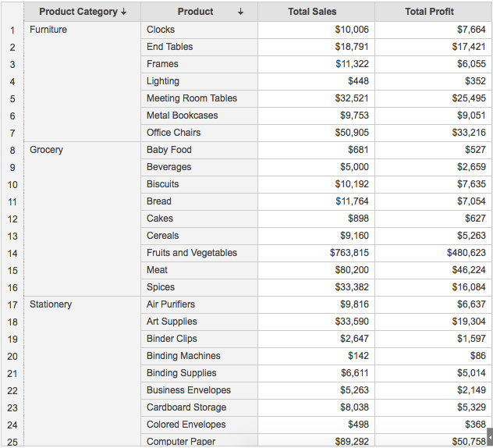Viewport: 493px width, 448px height.
Task: Select the Total Sales column header
Action: (x=312, y=12)
